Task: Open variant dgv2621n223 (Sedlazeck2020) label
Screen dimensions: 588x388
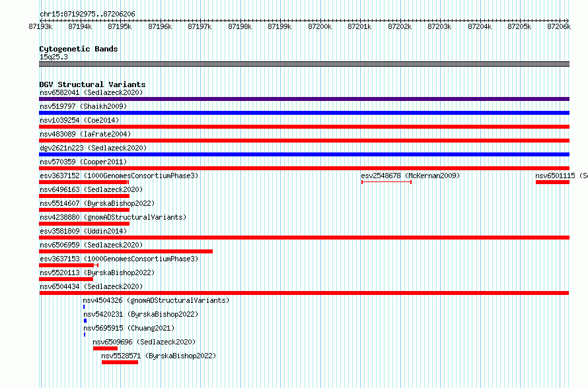Action: coord(93,148)
